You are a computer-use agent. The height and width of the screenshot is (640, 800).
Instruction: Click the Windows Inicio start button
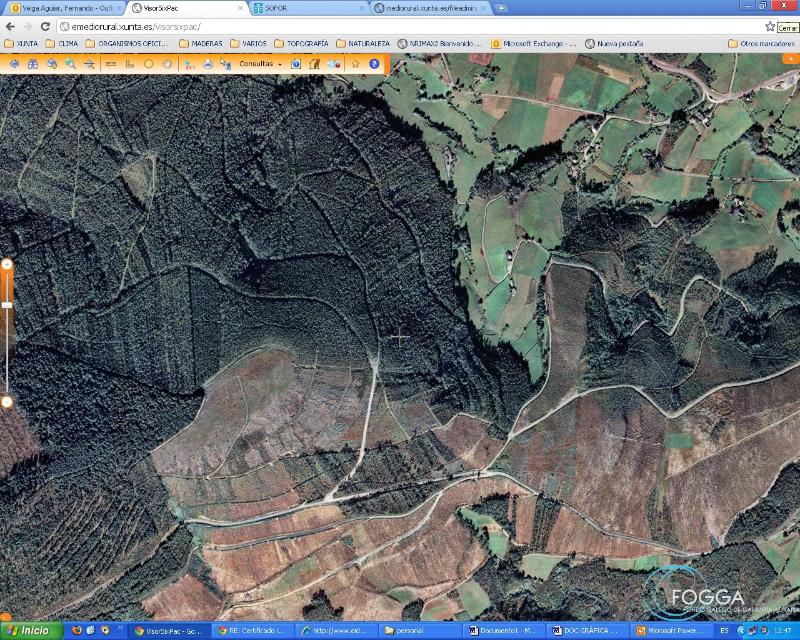click(x=28, y=631)
